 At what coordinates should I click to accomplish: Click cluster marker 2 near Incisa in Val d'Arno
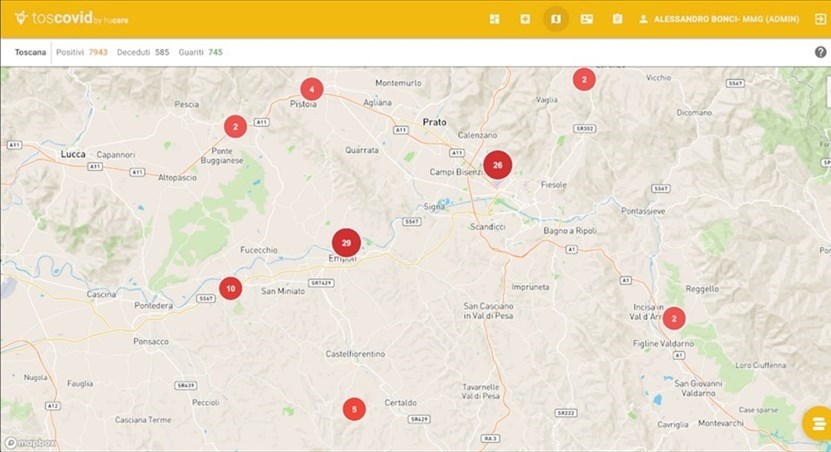coord(674,318)
